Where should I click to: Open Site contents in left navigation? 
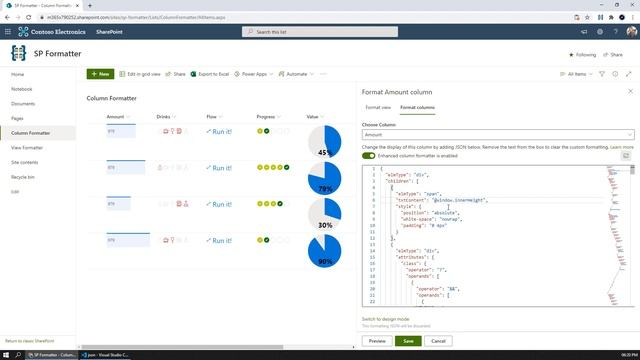point(24,162)
